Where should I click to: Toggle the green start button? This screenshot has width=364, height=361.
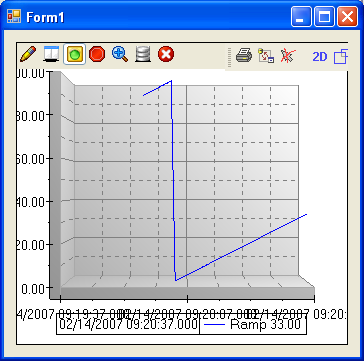(x=74, y=54)
